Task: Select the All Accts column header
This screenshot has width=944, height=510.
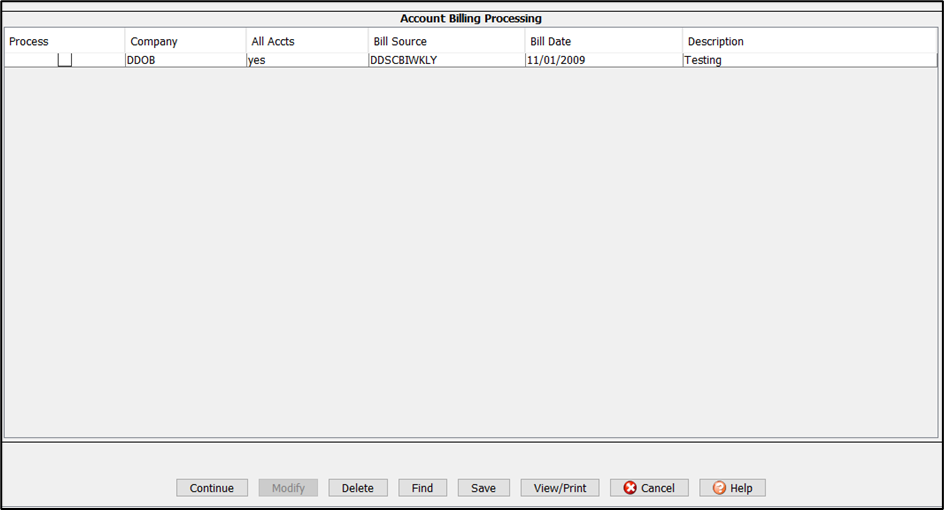Action: tap(273, 42)
